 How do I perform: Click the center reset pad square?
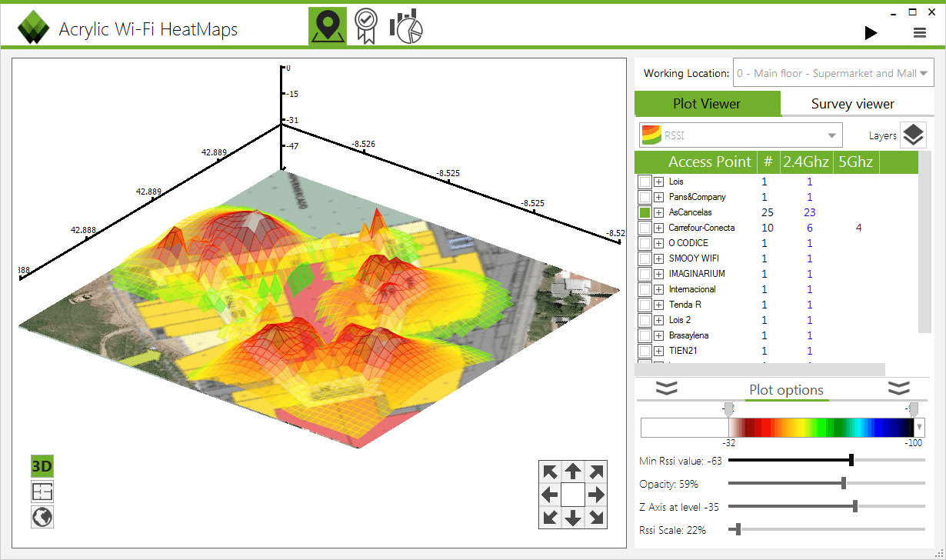click(x=573, y=494)
